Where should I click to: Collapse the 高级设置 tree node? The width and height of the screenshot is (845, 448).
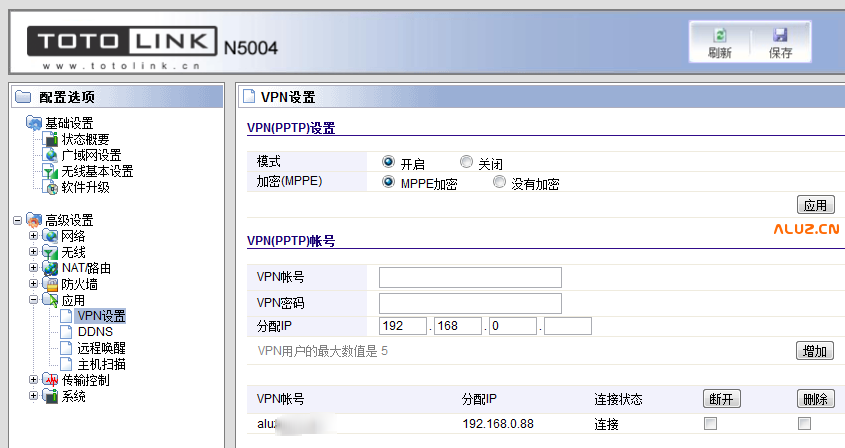(x=17, y=220)
